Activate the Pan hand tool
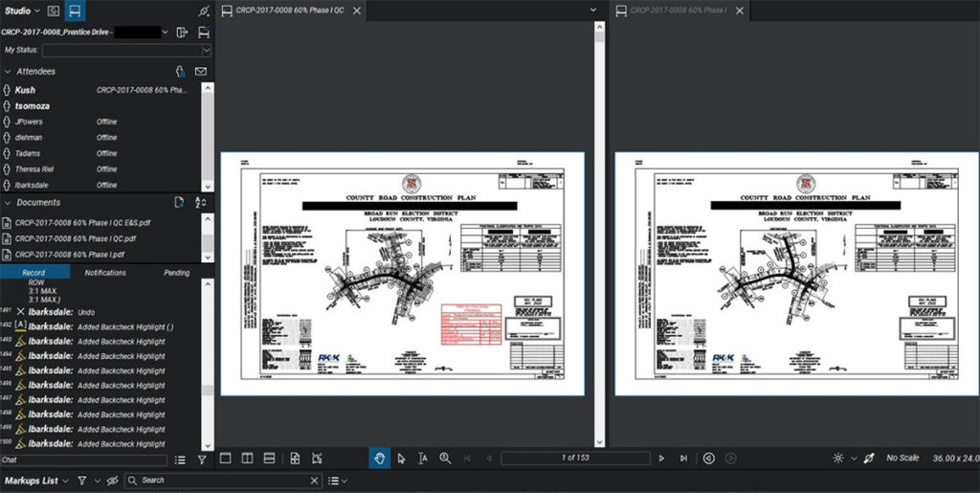The width and height of the screenshot is (980, 493). 379,458
